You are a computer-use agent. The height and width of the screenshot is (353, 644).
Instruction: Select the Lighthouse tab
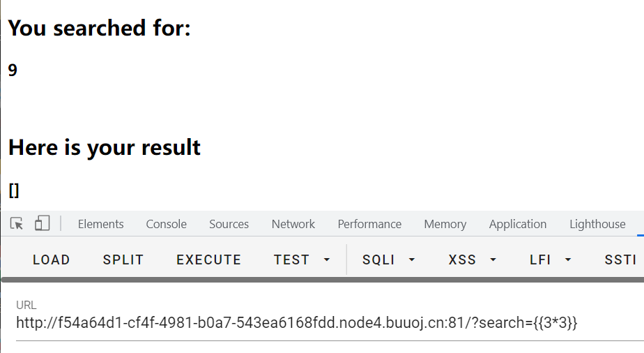597,224
